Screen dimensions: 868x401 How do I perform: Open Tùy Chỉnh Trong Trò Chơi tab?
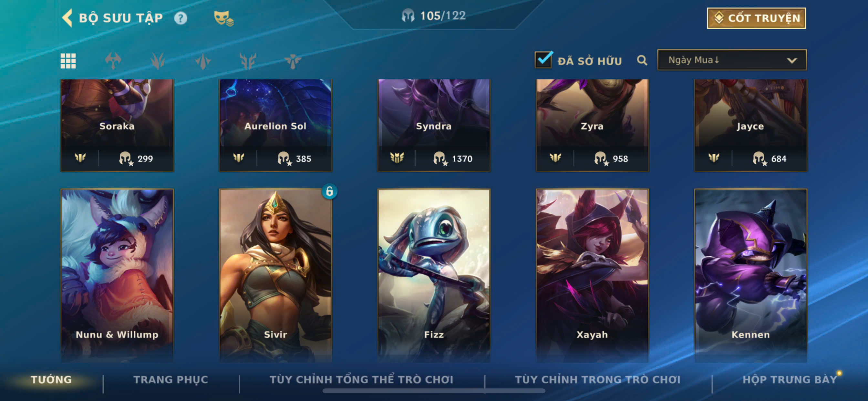(597, 379)
